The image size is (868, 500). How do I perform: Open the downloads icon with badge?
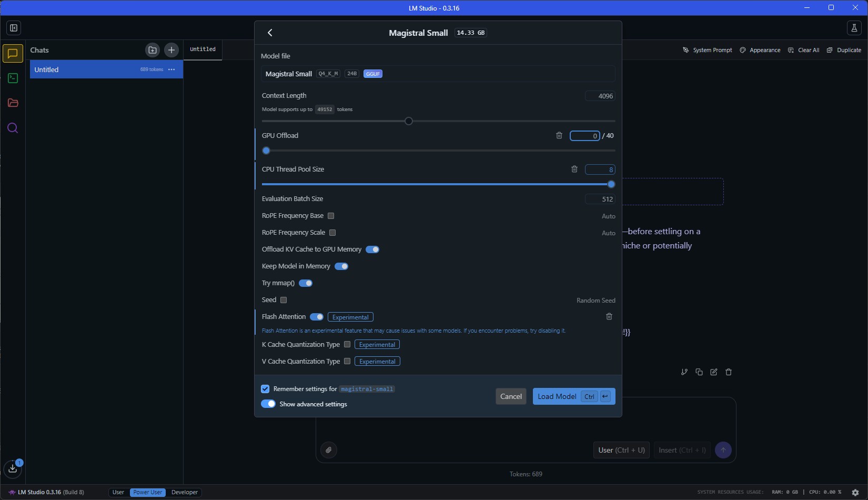click(x=13, y=468)
